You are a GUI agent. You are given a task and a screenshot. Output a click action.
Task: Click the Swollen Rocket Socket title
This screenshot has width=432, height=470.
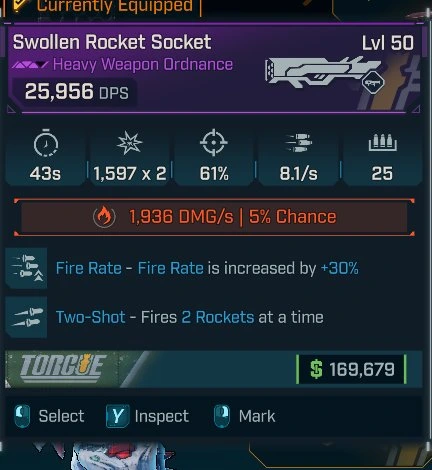(112, 42)
